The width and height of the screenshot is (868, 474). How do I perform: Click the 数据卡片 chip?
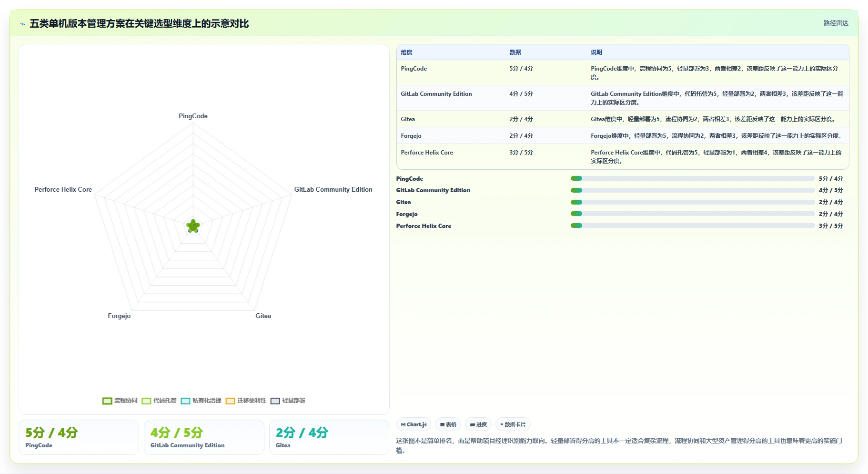pos(513,424)
